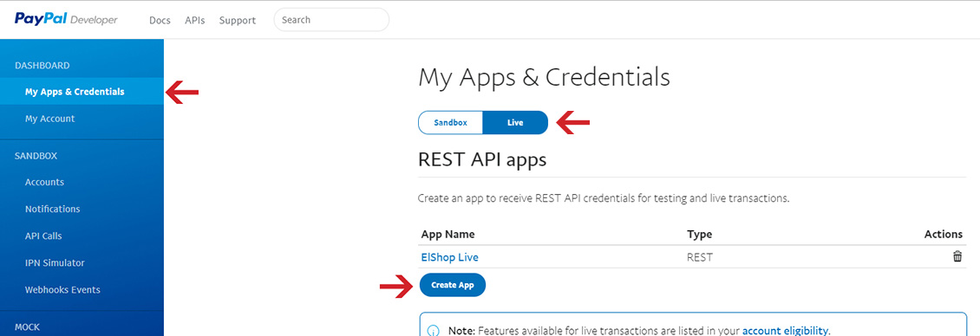Go to the Support page
Viewport: 980px width, 336px height.
click(x=238, y=20)
